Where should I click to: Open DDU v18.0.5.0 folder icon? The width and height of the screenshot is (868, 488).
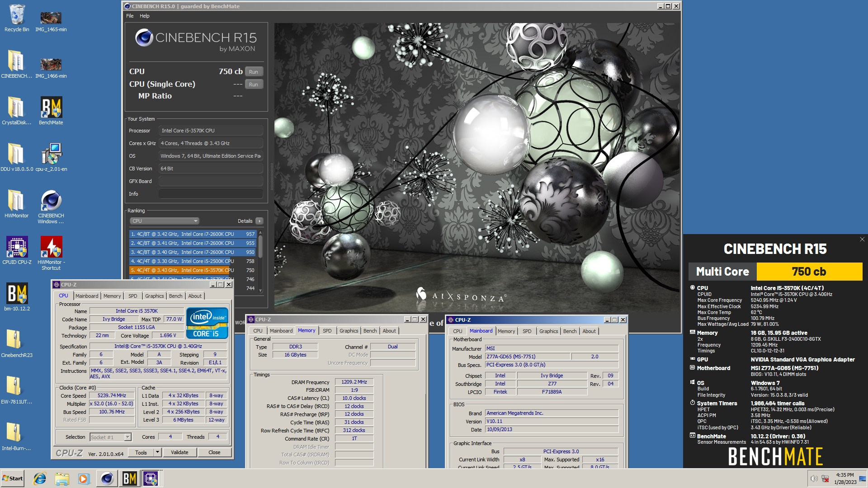[x=17, y=158]
